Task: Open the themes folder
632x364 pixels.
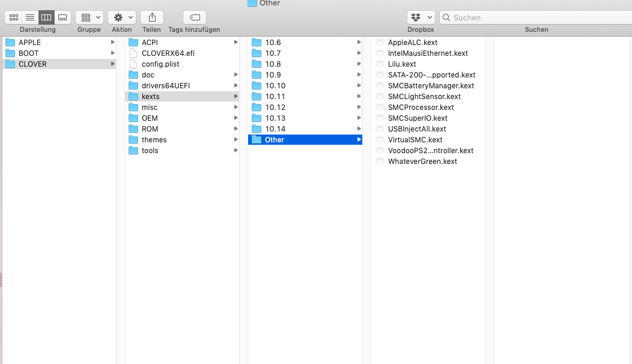Action: click(183, 140)
